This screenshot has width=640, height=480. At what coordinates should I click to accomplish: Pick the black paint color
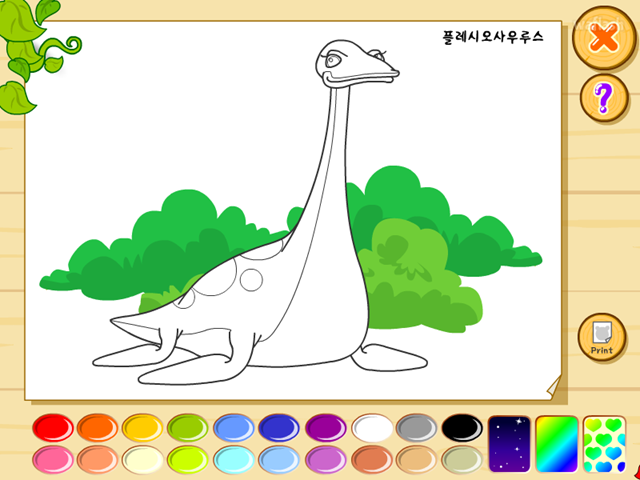462,427
